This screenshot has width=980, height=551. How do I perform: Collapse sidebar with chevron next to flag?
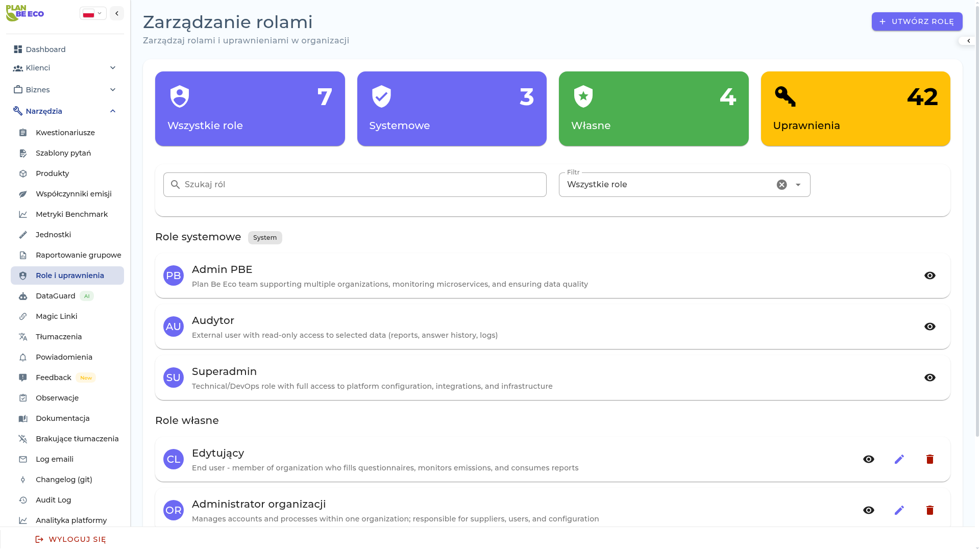(117, 13)
